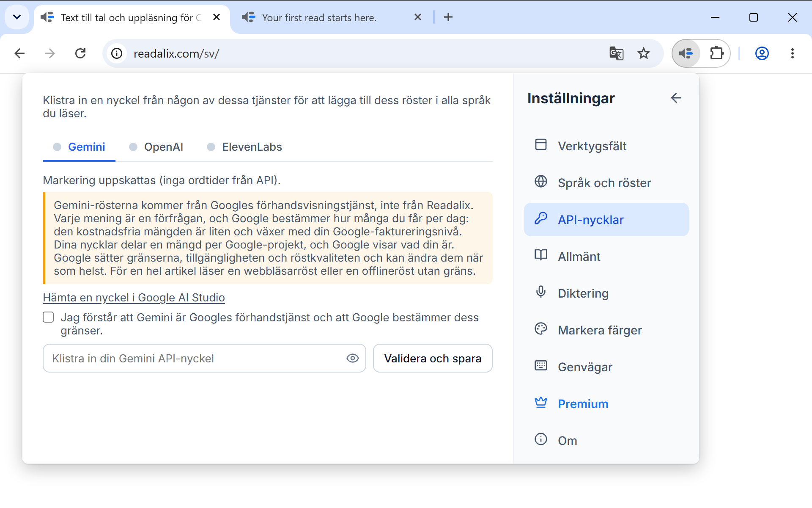Image resolution: width=812 pixels, height=508 pixels.
Task: Open Allmänt book icon
Action: (541, 255)
